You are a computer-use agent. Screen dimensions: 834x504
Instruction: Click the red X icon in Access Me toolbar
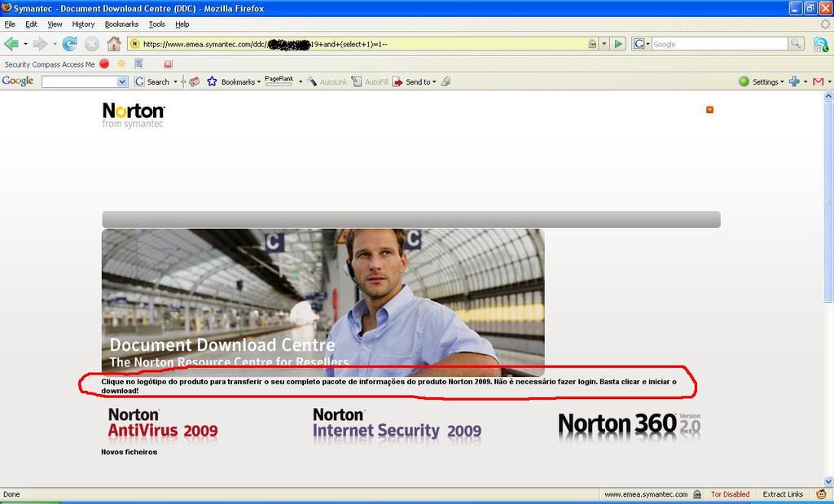point(168,64)
